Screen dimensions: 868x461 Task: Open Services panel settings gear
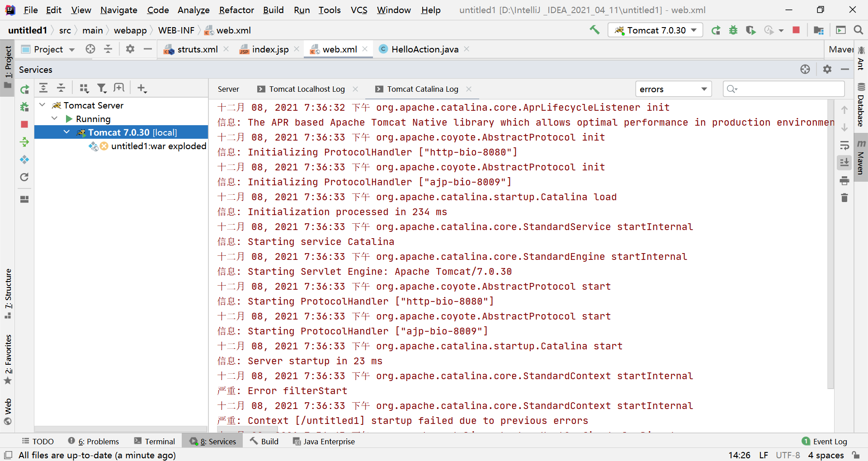point(827,69)
